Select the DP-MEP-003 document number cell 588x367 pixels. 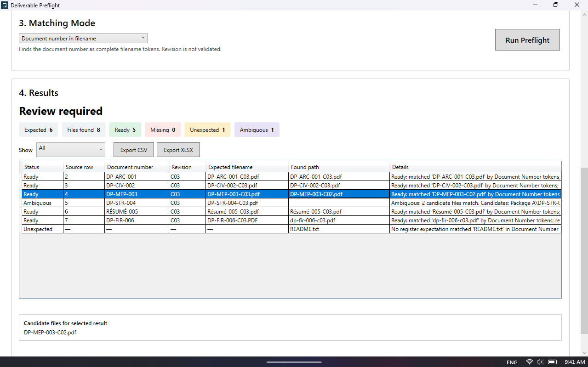(x=137, y=194)
